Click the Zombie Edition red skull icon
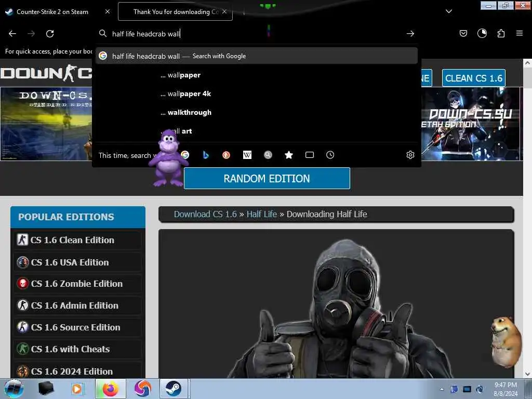532x399 pixels. 23,284
